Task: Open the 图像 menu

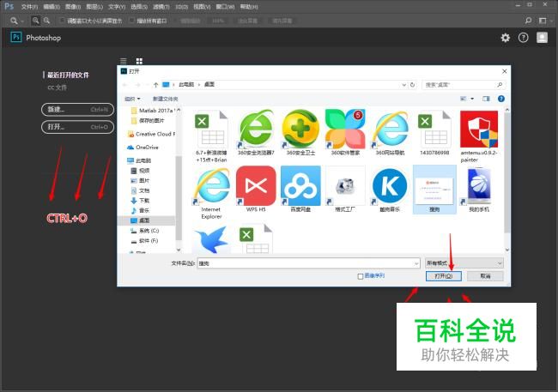Action: click(x=73, y=7)
